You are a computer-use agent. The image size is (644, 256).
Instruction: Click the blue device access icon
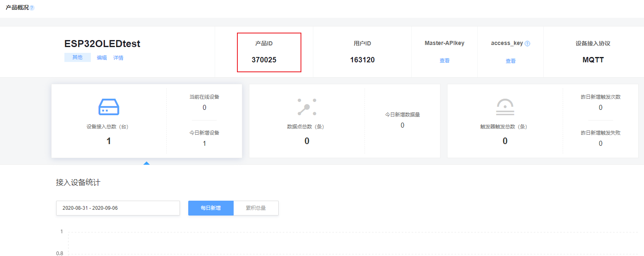[109, 107]
